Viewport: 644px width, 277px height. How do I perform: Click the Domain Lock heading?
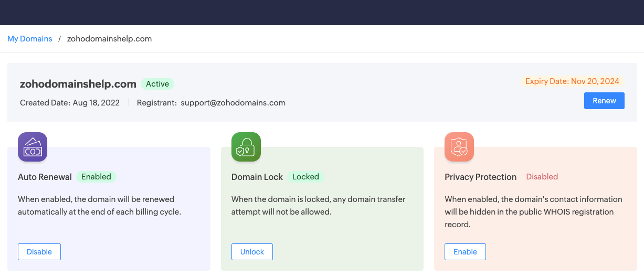click(257, 177)
